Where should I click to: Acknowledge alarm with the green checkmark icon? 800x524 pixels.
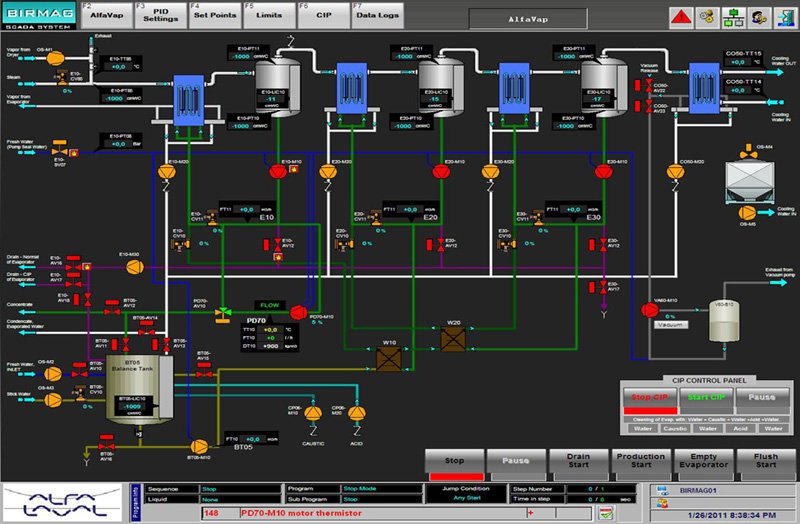(606, 513)
